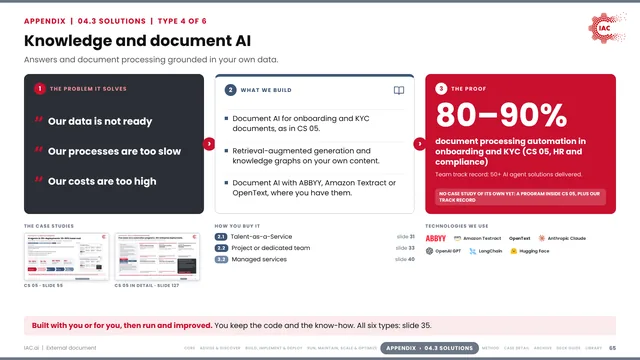Open the CS 05 in detail slide 127 thumbnail
Viewport: 640px width, 360px height.
coord(157,257)
